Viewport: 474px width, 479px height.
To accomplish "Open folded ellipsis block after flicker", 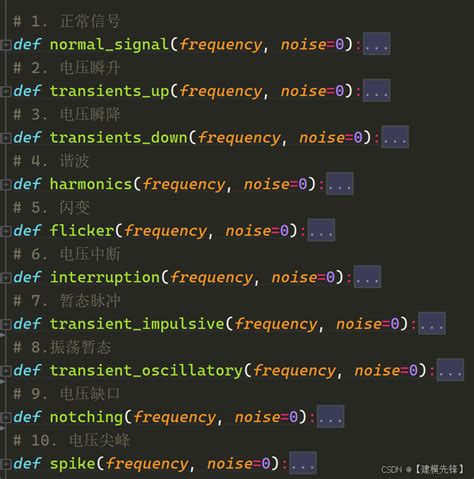I will tap(321, 230).
